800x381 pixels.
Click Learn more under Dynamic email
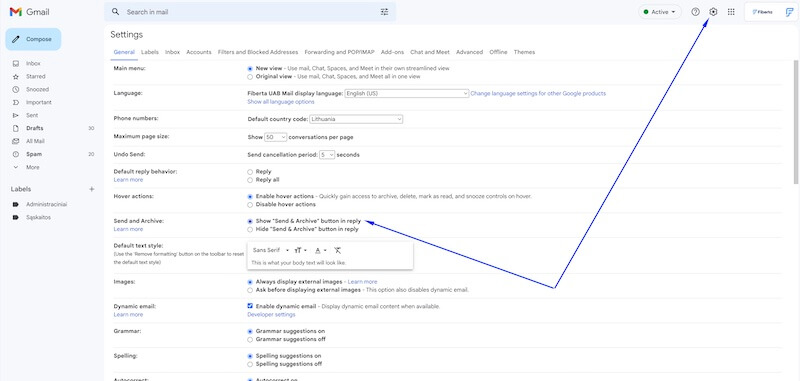128,315
